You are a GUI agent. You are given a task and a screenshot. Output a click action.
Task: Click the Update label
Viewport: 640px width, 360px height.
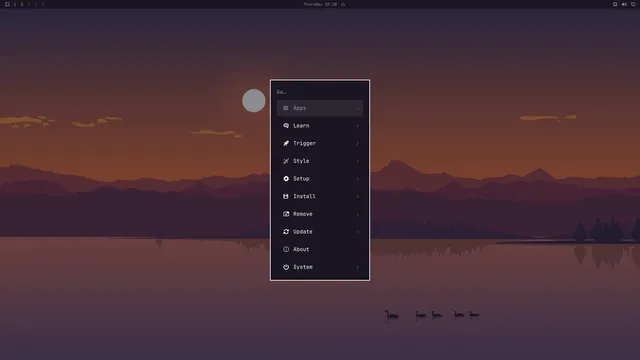pyautogui.click(x=302, y=231)
